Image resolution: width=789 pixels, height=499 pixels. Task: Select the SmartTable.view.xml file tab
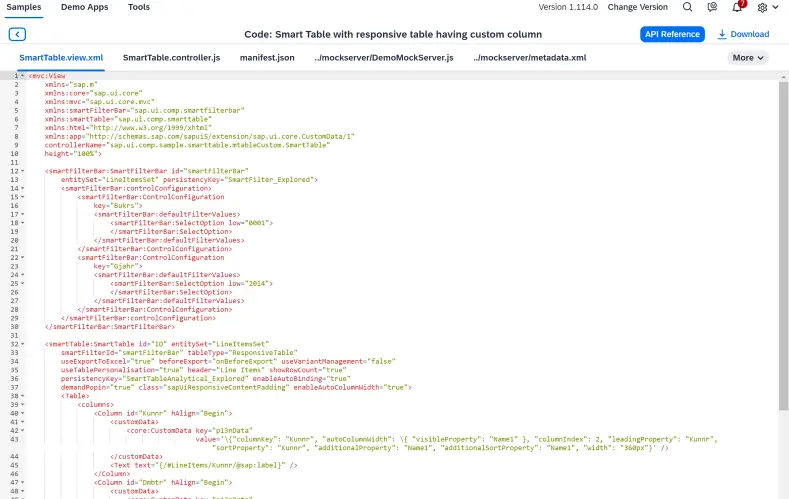(61, 58)
